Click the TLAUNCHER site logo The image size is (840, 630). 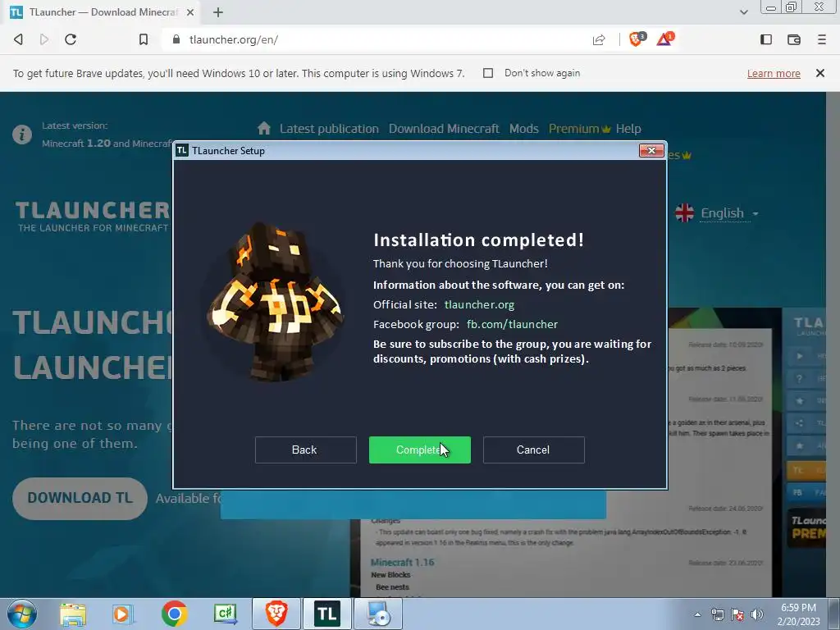(x=93, y=217)
